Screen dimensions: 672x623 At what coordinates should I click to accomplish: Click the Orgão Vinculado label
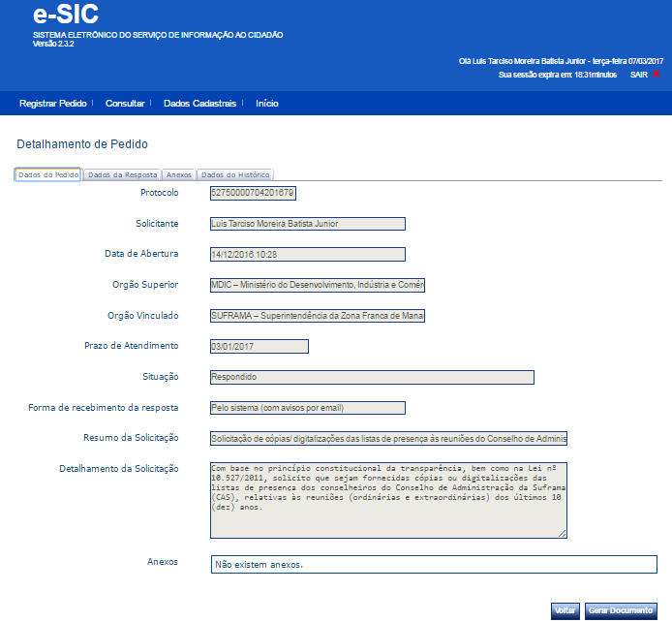142,316
